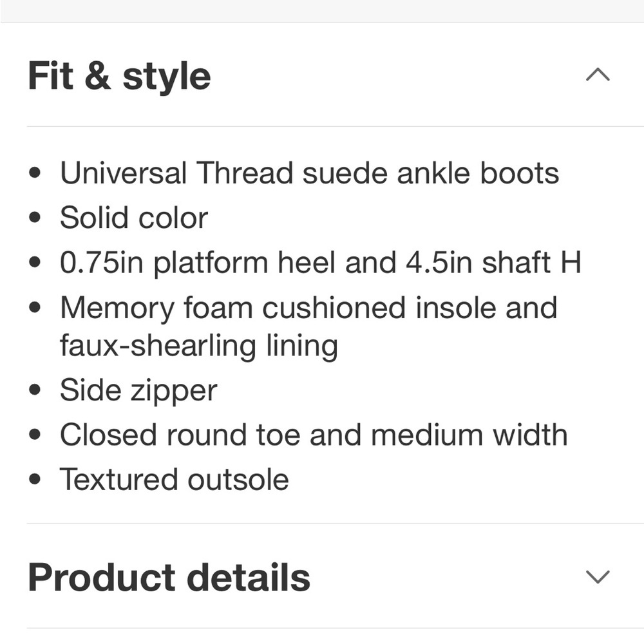Image resolution: width=644 pixels, height=644 pixels.
Task: Select the Fit & style heading
Action: point(118,75)
